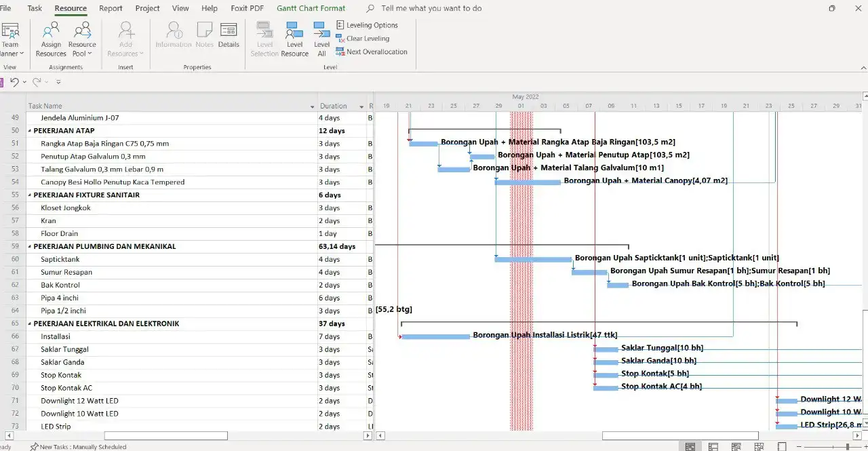Open the Team Planner view

tap(10, 39)
